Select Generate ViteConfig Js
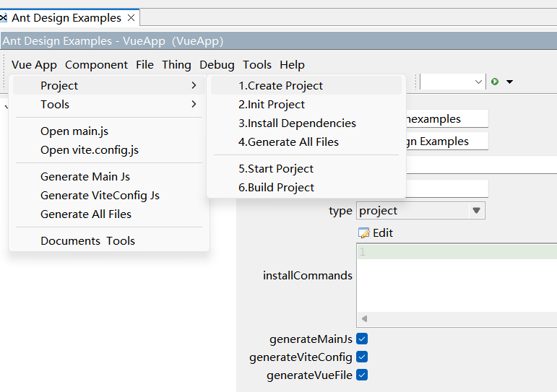 point(108,196)
